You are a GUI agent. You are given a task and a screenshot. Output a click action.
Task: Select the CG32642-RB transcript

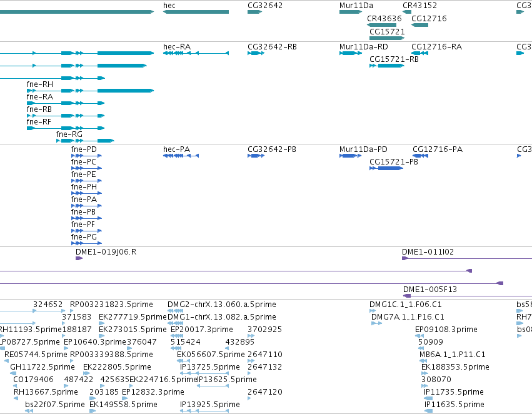tap(256, 53)
